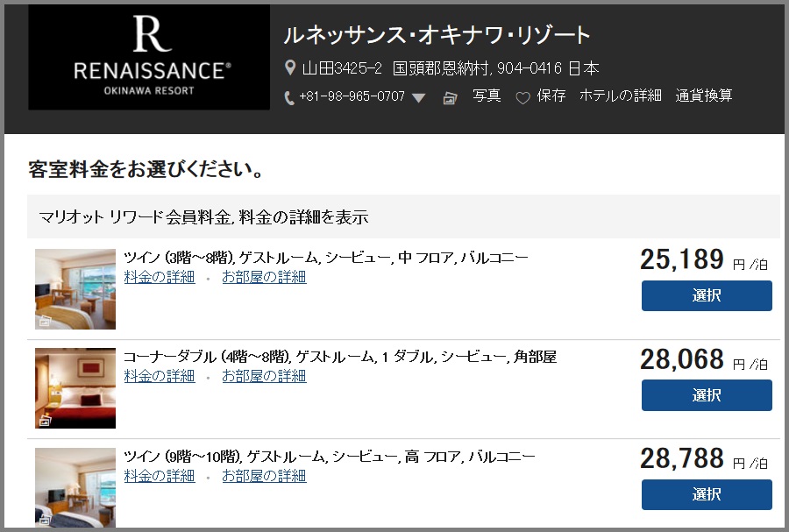View お部屋の詳細 for the corner double

click(x=264, y=376)
